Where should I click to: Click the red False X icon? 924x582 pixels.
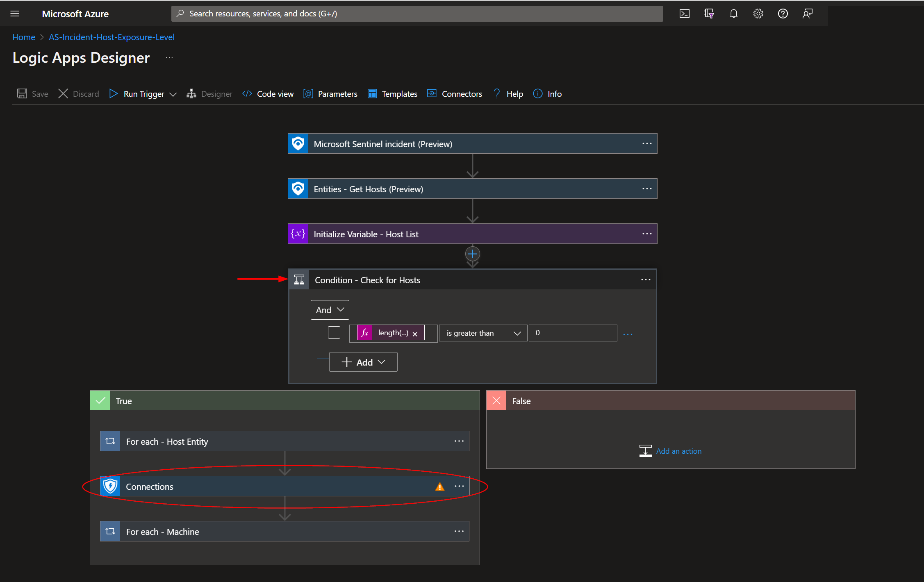pos(496,400)
